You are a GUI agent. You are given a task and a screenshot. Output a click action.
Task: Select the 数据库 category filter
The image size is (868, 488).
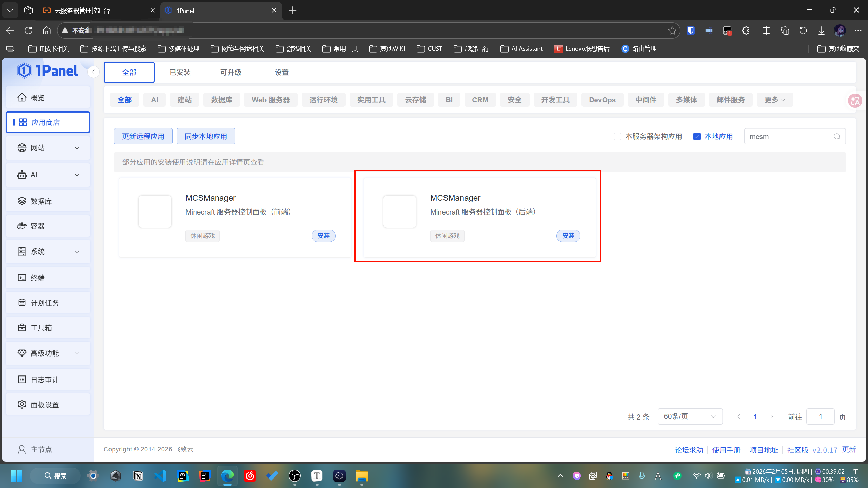coord(221,100)
